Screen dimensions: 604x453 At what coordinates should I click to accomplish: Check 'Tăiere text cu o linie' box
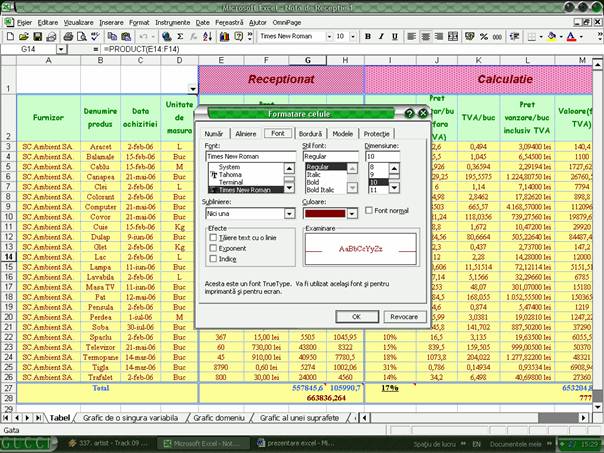click(213, 238)
